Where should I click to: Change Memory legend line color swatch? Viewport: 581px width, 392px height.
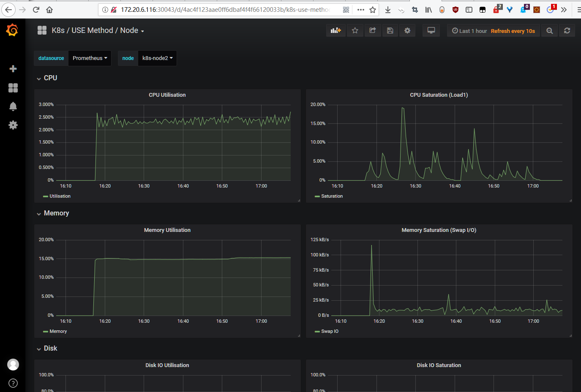(x=45, y=331)
